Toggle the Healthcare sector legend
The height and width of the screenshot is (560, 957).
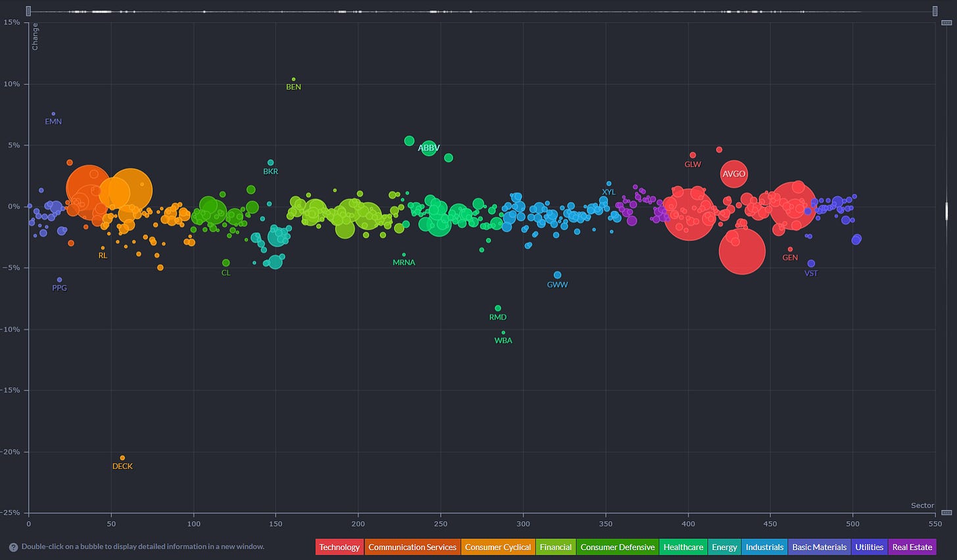(x=683, y=547)
